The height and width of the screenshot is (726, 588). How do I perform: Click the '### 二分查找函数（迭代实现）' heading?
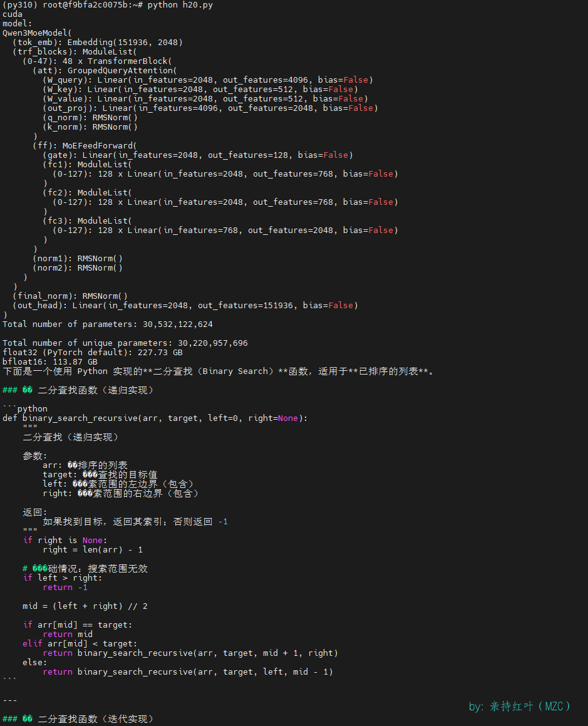(78, 719)
